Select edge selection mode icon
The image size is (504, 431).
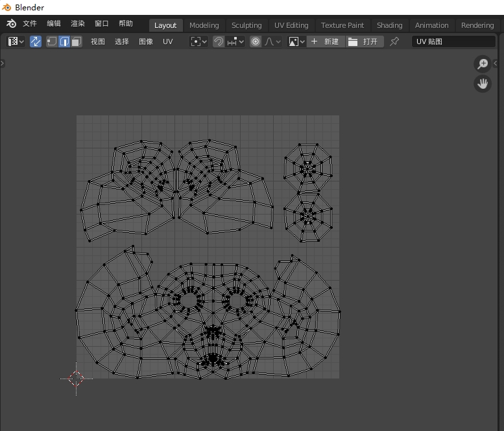point(64,41)
